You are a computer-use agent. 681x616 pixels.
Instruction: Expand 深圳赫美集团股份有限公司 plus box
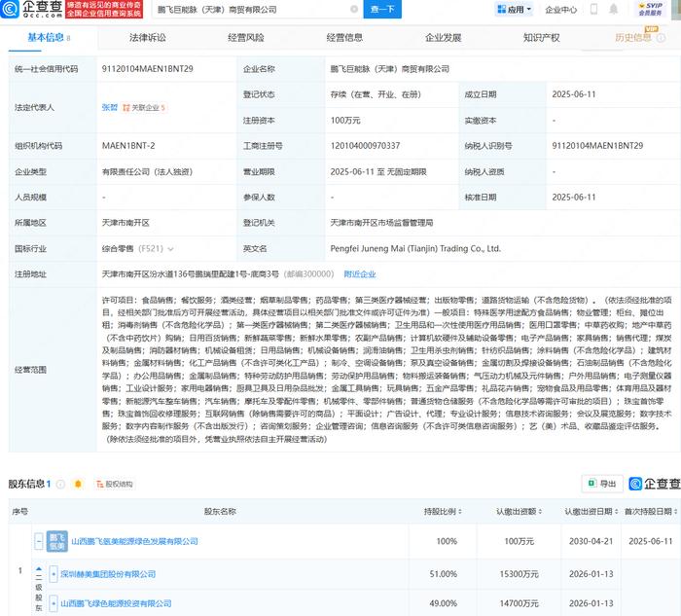tap(54, 574)
